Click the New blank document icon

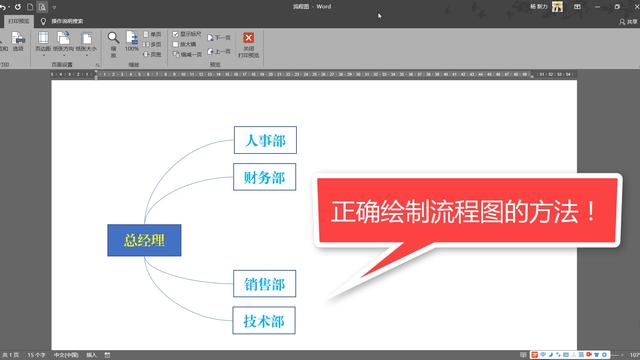(30, 7)
